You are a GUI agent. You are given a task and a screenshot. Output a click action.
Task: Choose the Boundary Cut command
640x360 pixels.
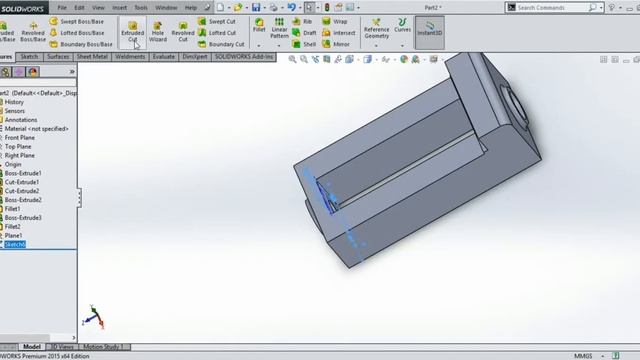[221, 44]
